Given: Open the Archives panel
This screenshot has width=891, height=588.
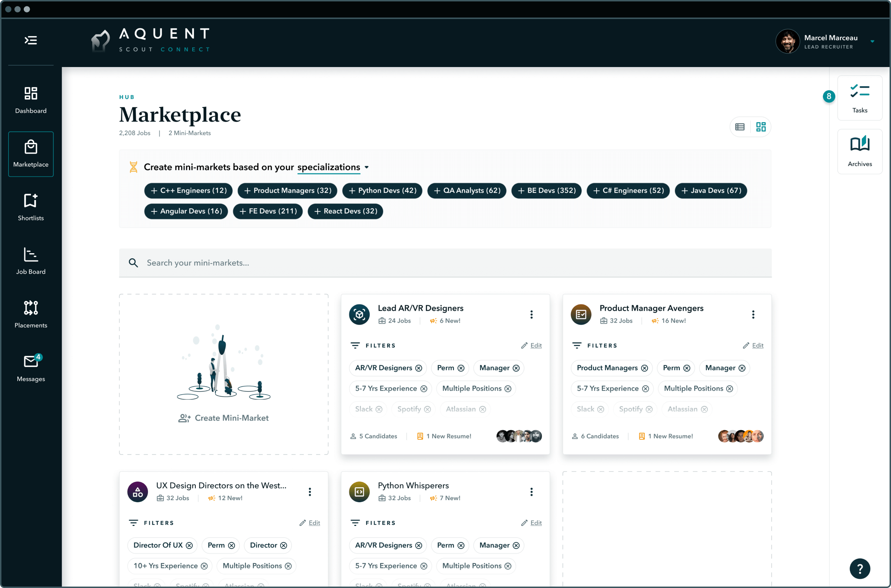Looking at the screenshot, I should coord(859,152).
